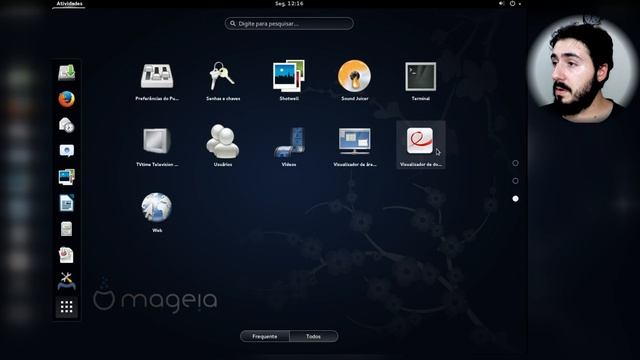Go to second app page indicator
640x360 pixels.
coord(516,181)
